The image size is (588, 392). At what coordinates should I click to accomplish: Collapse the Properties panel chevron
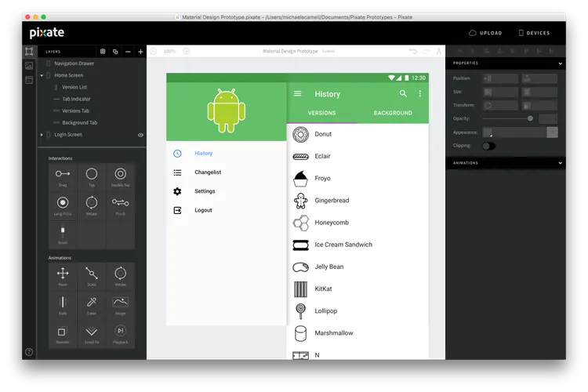561,64
